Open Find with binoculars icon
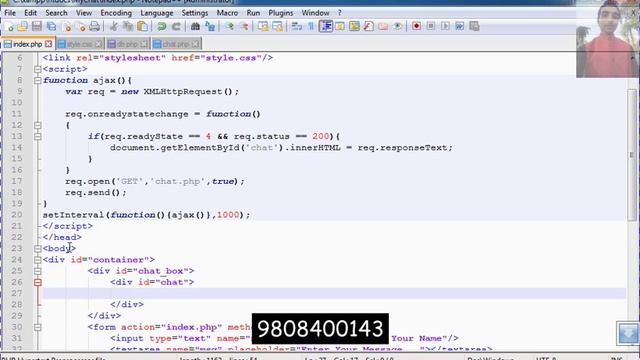 [x=195, y=27]
